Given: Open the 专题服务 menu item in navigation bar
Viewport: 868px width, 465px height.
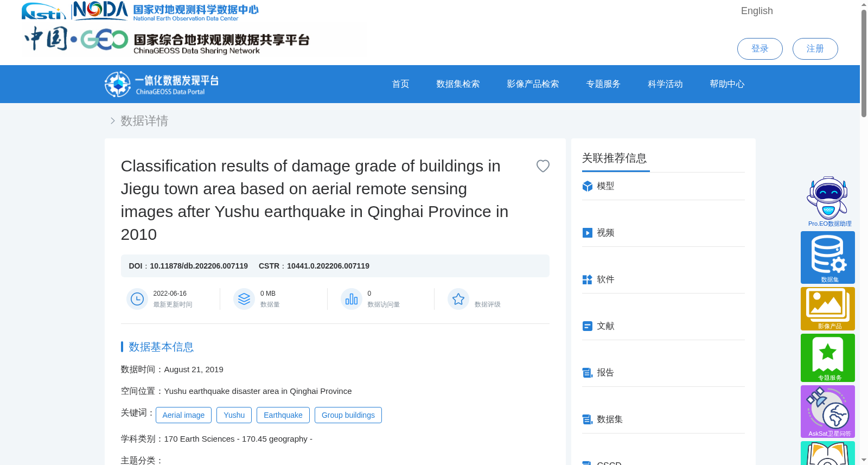Looking at the screenshot, I should point(603,84).
